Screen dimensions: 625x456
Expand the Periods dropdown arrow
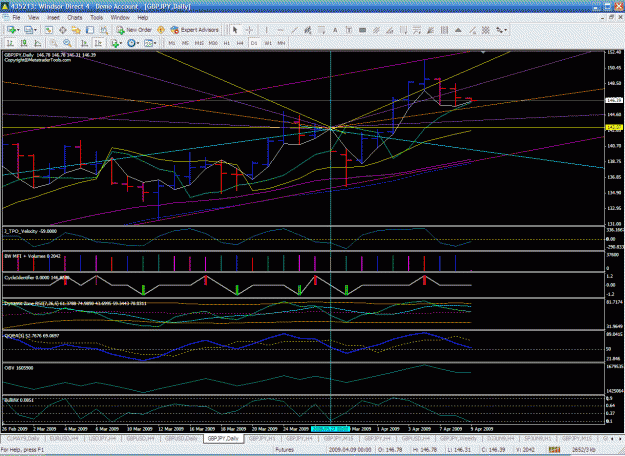(x=138, y=43)
